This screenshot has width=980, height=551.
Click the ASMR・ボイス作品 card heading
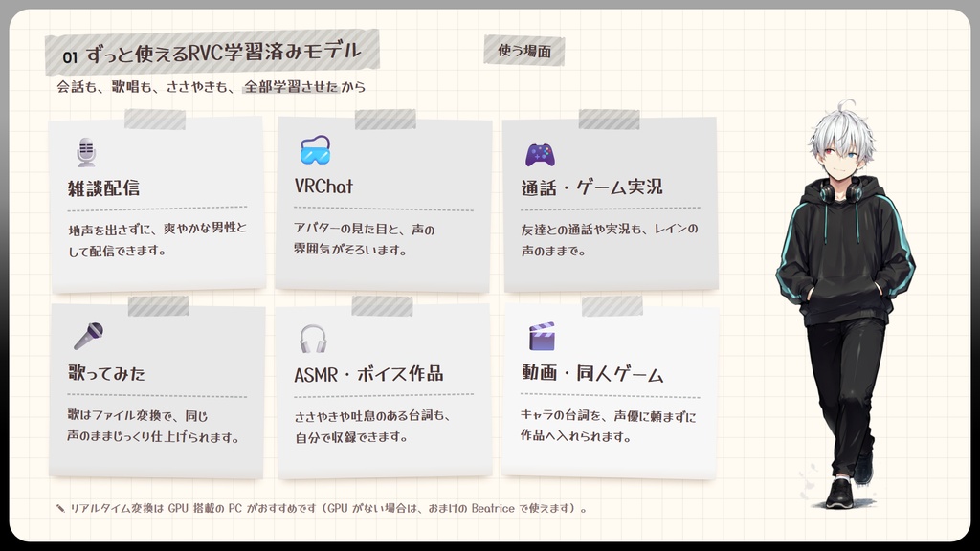click(368, 374)
